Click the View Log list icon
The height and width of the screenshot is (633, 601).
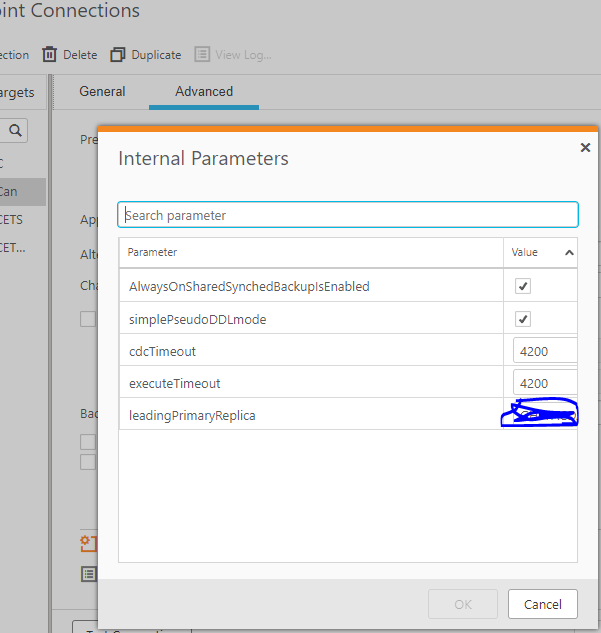[x=202, y=54]
